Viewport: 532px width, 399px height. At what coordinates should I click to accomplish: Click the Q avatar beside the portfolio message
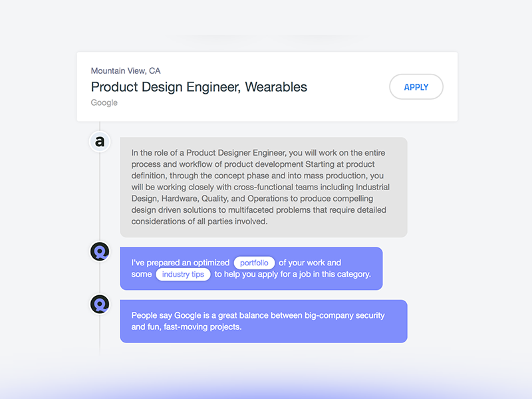click(100, 251)
